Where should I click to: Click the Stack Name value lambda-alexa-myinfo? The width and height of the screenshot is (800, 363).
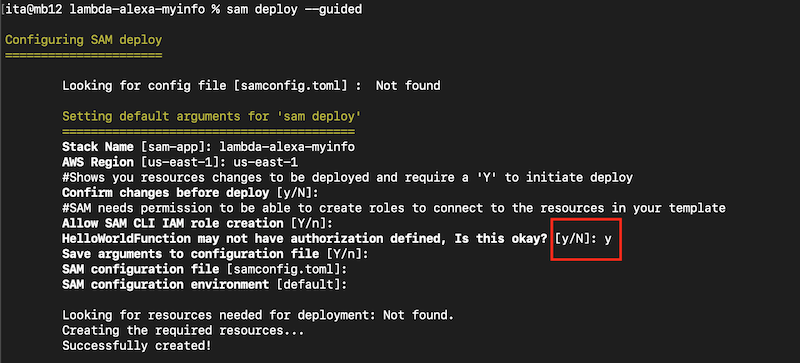coord(287,147)
